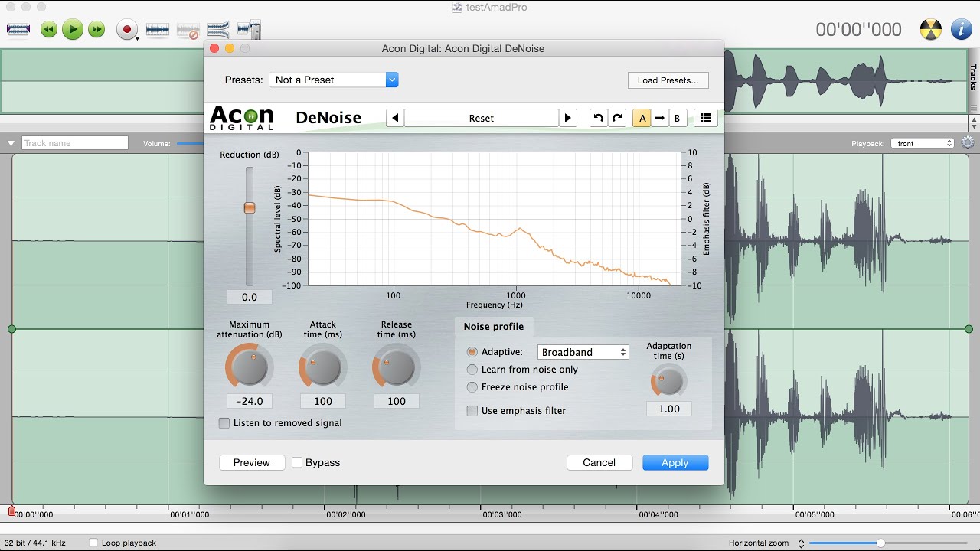Open the Playback front dropdown

pos(923,143)
